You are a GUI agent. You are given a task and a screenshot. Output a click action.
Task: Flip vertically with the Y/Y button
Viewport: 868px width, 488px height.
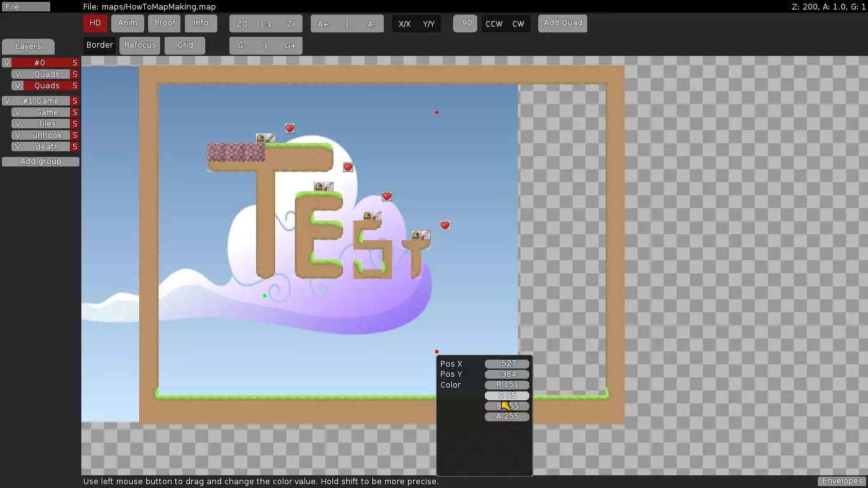click(x=429, y=24)
